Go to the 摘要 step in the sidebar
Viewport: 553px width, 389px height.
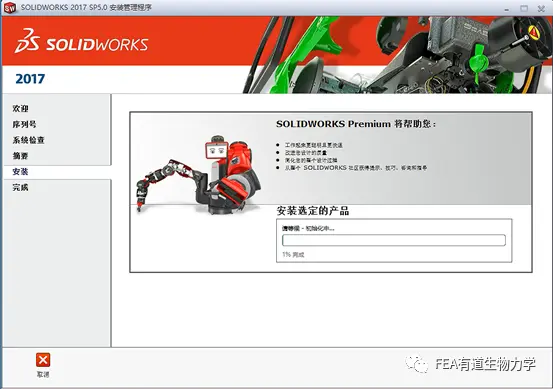[20, 156]
